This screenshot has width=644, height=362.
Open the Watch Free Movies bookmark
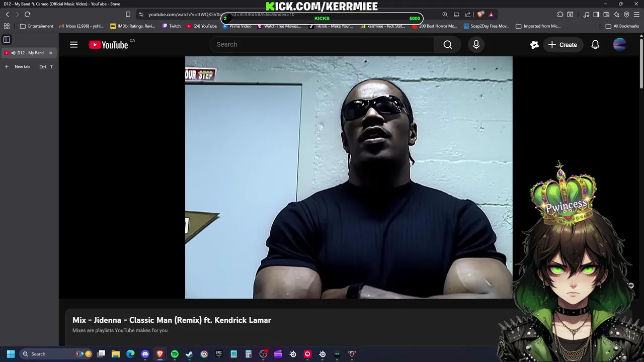click(279, 26)
